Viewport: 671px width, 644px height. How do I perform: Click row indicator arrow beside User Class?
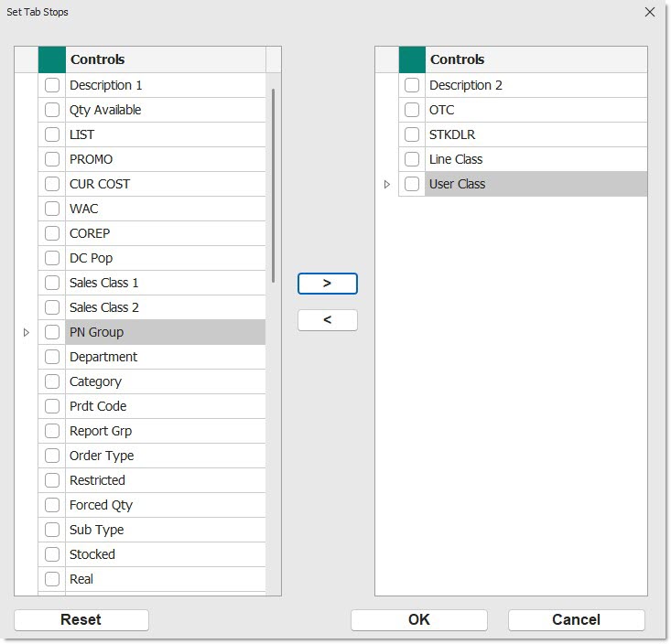tap(386, 184)
